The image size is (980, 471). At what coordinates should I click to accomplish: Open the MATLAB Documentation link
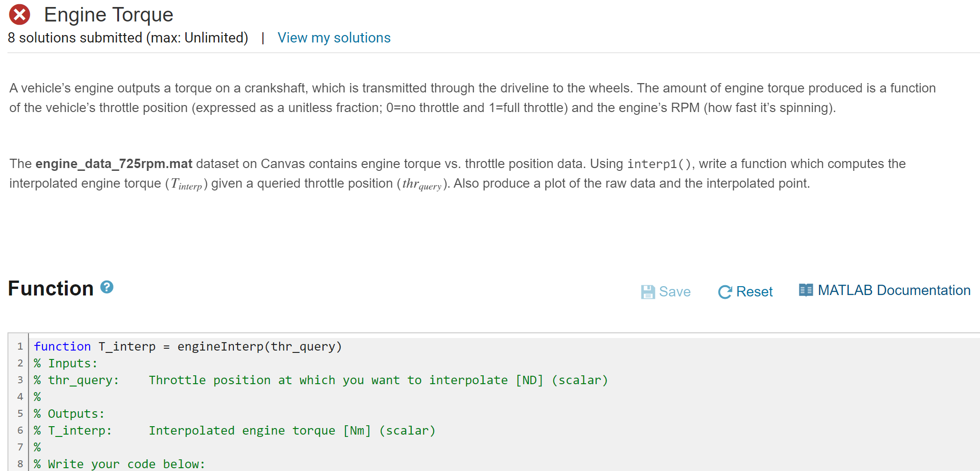tap(894, 290)
